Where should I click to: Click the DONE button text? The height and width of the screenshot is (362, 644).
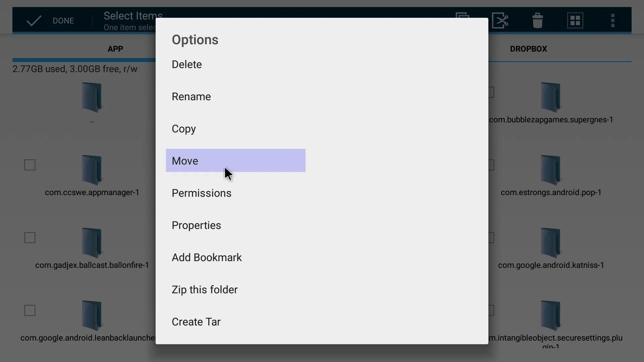coord(63,21)
